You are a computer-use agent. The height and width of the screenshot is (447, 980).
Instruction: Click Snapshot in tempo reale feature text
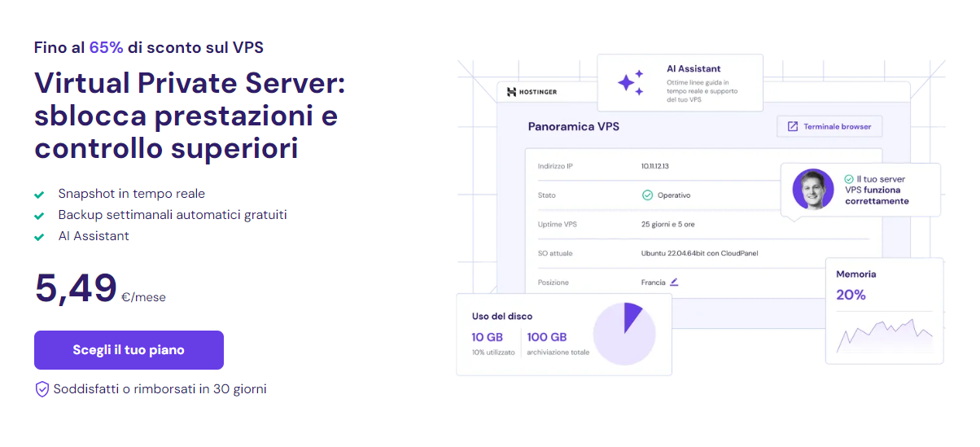tap(132, 194)
